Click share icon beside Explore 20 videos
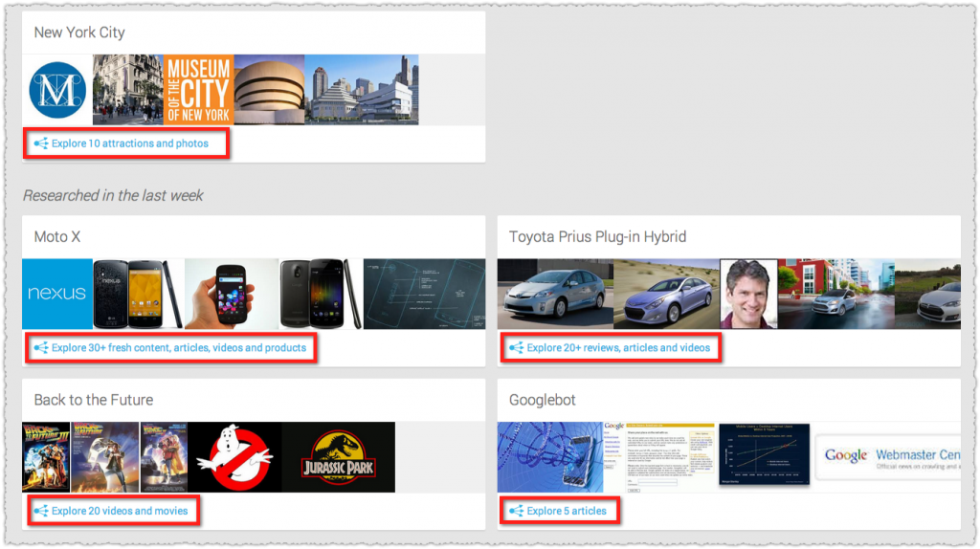The image size is (980, 549). [x=40, y=511]
